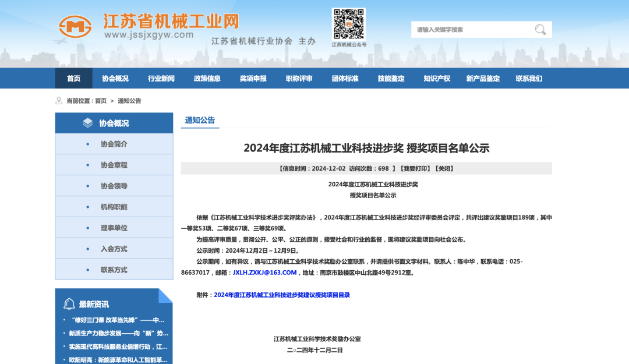Click the 通知公告 breadcrumb link
The width and height of the screenshot is (629, 364).
click(x=129, y=101)
